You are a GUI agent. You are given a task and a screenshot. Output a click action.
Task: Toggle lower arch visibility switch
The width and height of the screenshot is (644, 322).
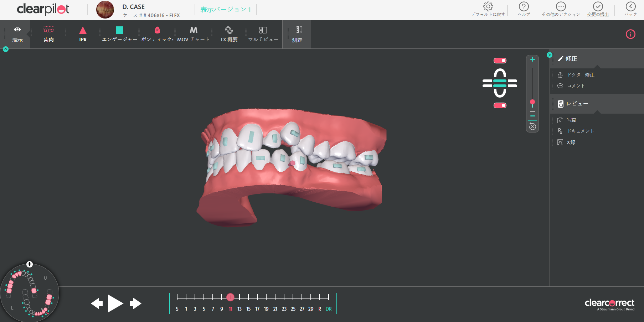(500, 105)
